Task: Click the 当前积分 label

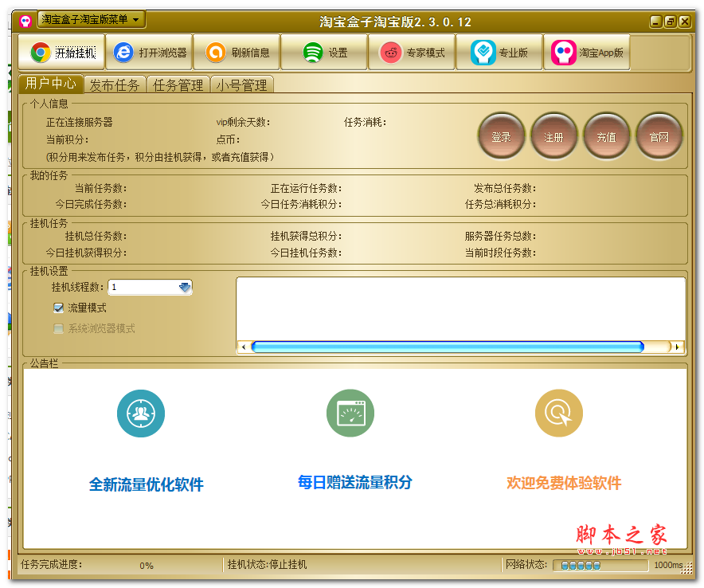Action: pos(67,139)
